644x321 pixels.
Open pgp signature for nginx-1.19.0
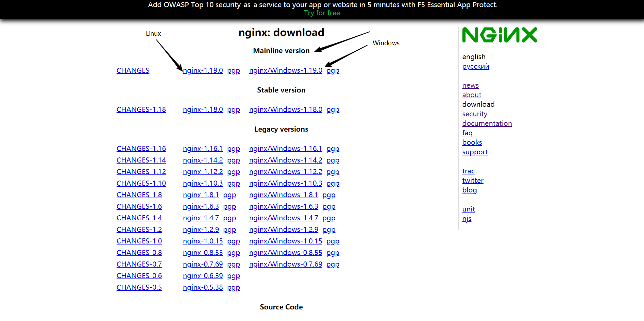(233, 70)
